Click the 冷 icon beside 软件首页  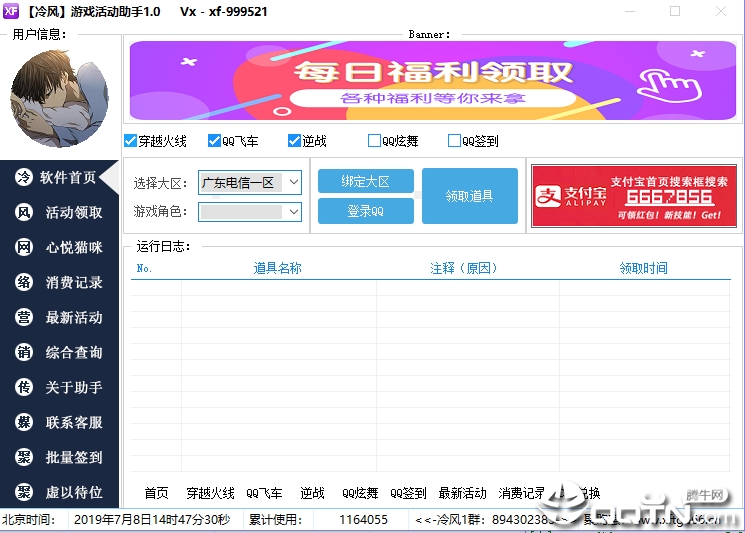24,177
